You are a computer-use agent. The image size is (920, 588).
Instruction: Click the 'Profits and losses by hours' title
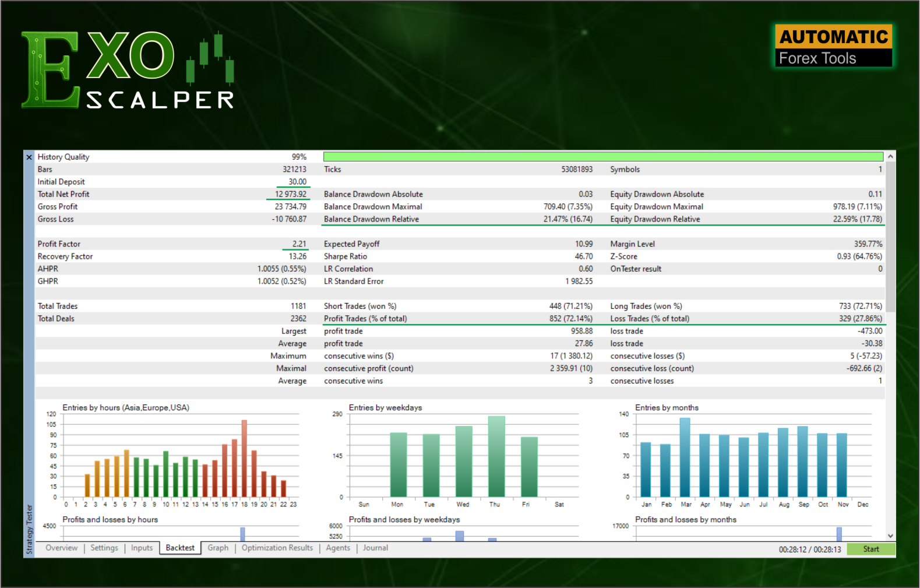click(110, 520)
